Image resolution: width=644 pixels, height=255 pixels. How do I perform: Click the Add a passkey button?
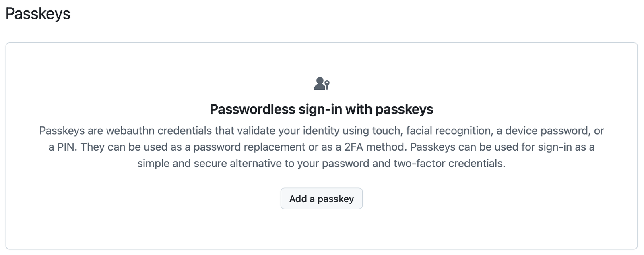321,199
